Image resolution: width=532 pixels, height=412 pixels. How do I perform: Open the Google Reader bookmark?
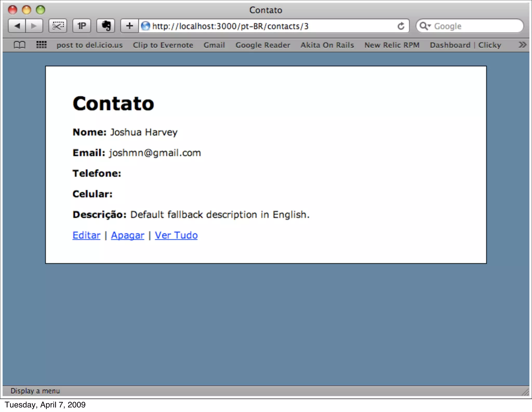pyautogui.click(x=263, y=45)
